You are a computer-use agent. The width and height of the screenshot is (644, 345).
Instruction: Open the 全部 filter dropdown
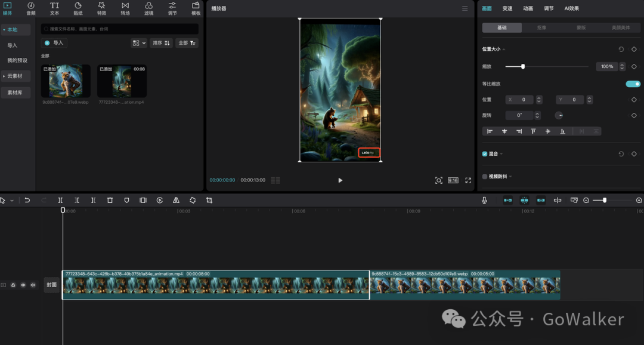pos(188,43)
